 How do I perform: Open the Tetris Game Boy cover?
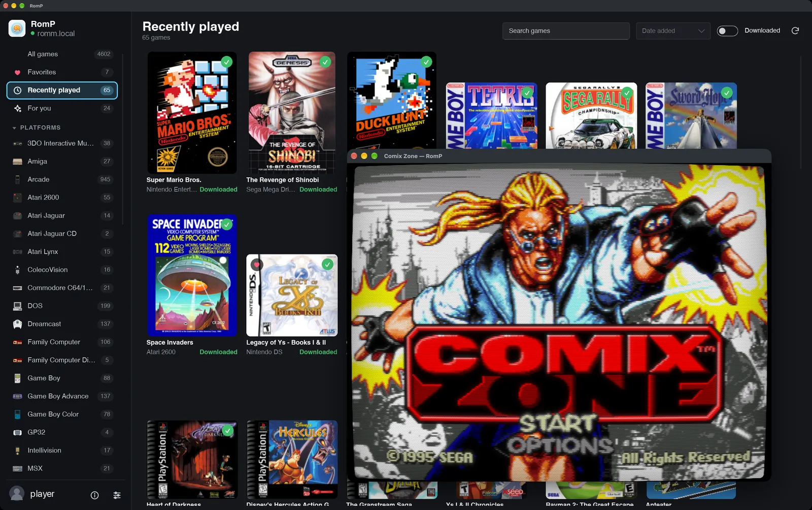492,116
